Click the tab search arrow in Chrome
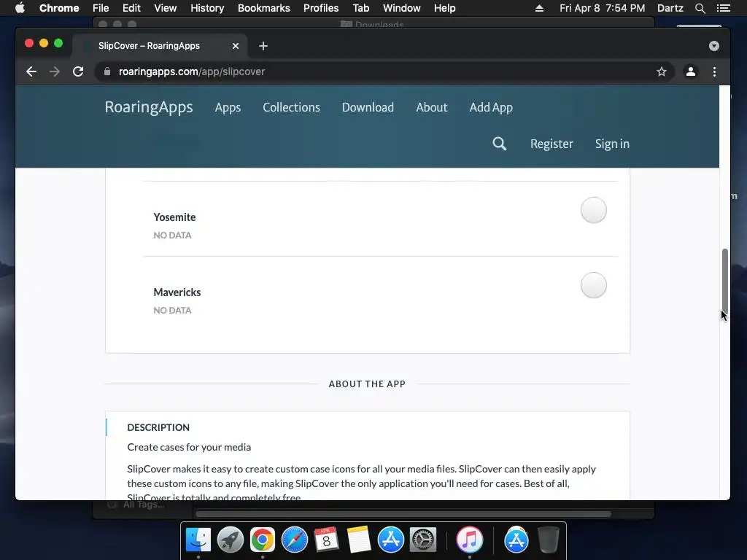The image size is (747, 560). point(713,46)
